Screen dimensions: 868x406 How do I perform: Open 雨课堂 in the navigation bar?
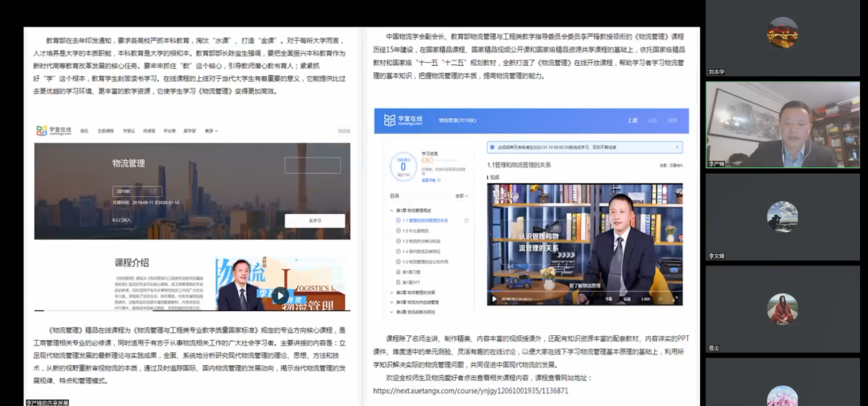tap(149, 131)
